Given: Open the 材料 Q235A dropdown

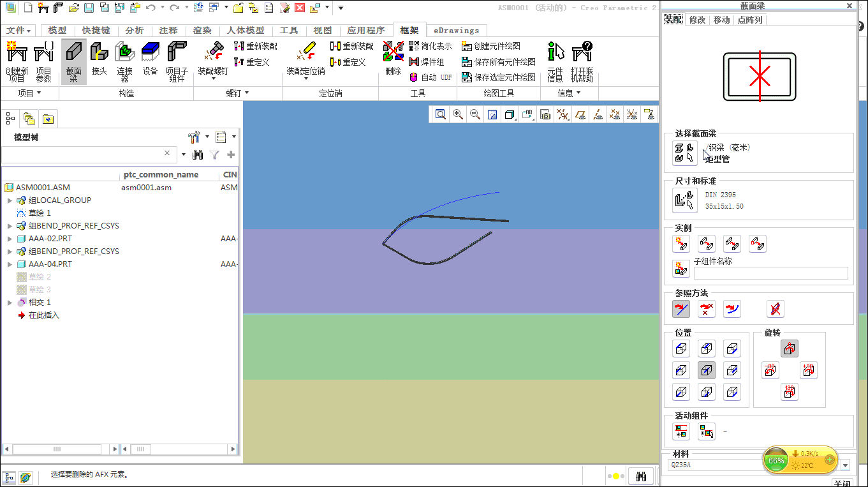Looking at the screenshot, I should click(846, 465).
